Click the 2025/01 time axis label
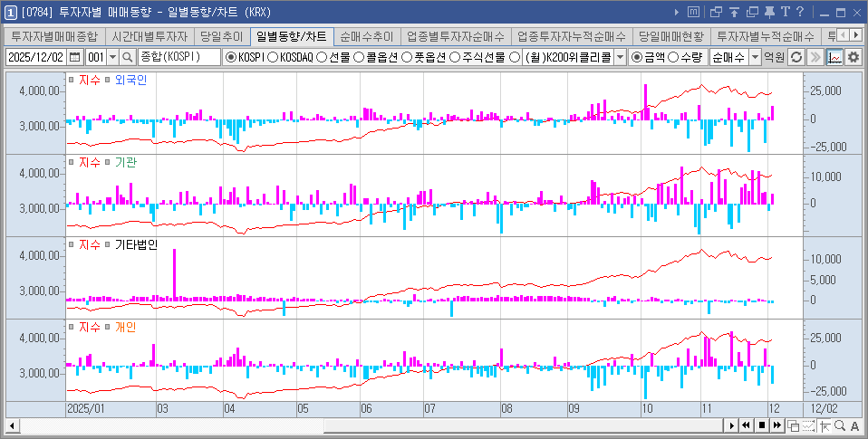The width and height of the screenshot is (868, 439). (x=86, y=408)
